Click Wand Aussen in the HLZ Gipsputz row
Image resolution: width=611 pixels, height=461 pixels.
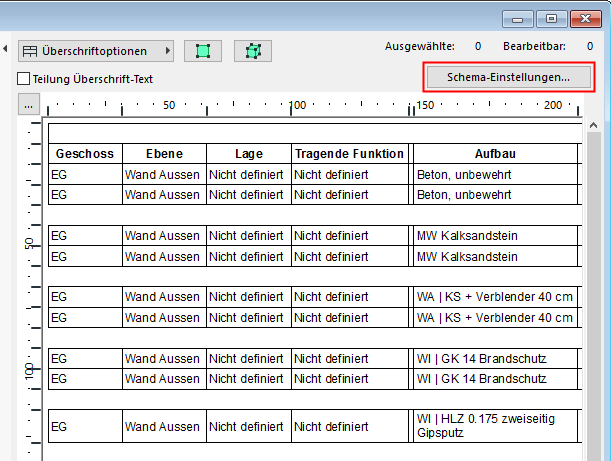tap(164, 426)
